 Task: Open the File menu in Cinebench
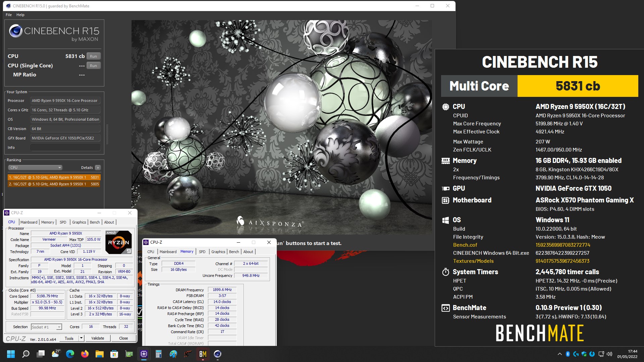[9, 15]
